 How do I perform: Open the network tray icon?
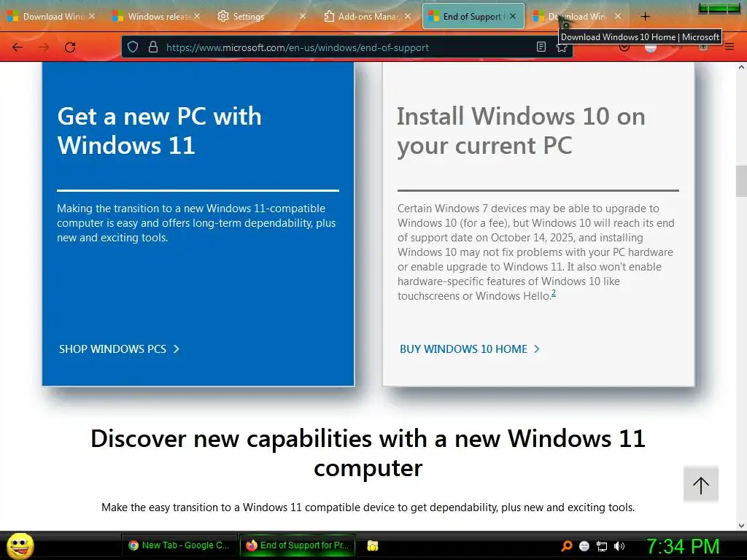click(x=602, y=546)
